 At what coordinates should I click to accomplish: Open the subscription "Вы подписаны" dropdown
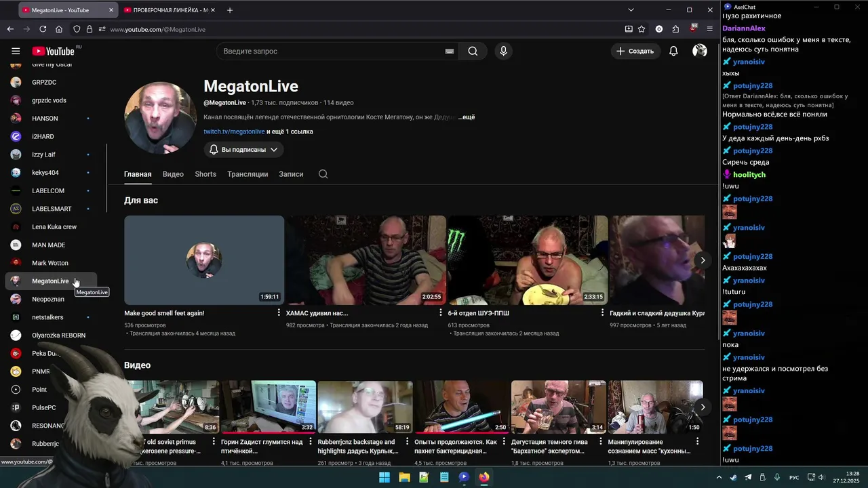coord(243,149)
